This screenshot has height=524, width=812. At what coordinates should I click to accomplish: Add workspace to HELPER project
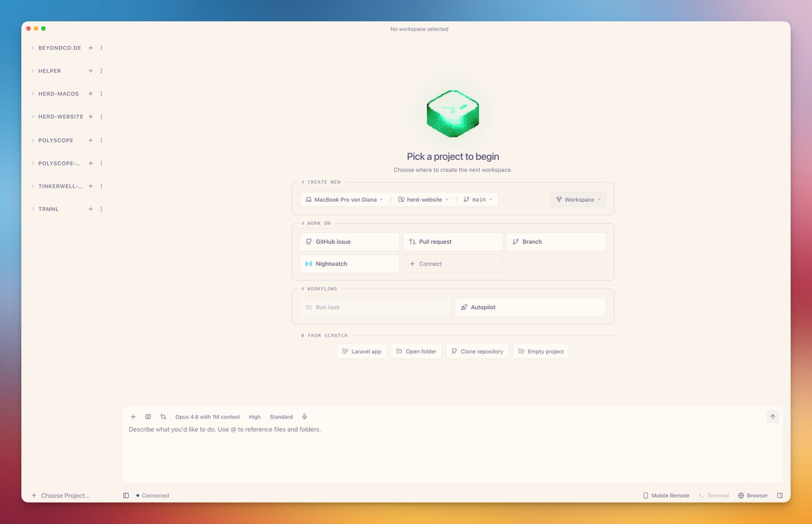(x=91, y=71)
